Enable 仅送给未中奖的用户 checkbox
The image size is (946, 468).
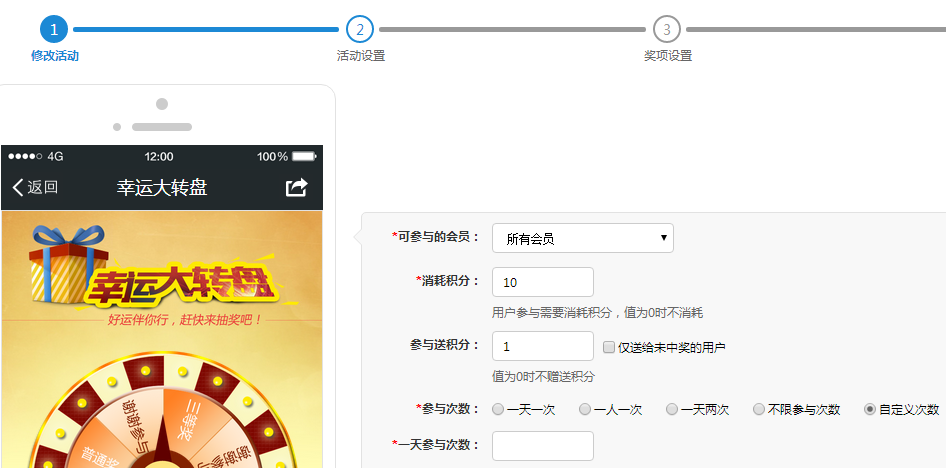coord(609,347)
